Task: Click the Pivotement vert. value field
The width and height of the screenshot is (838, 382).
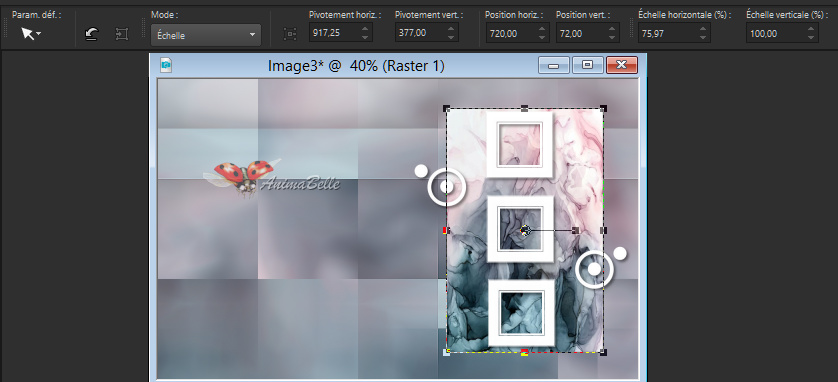Action: click(x=420, y=33)
